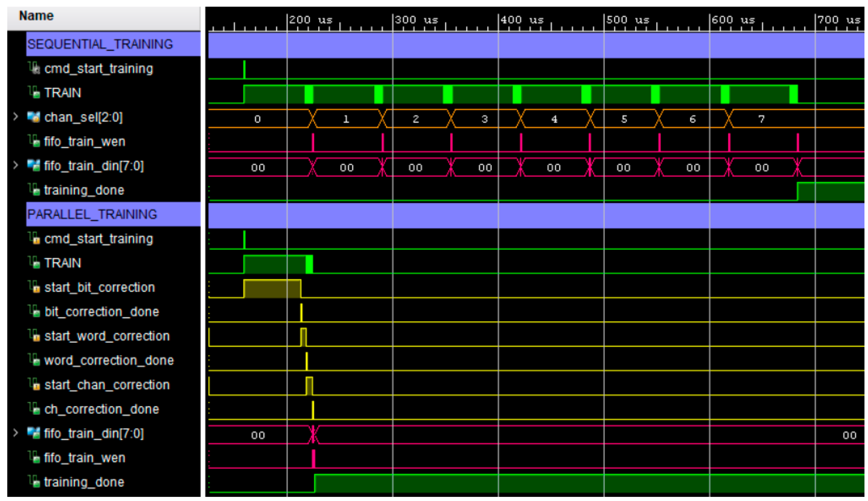Select the sequential training_done signal name

coord(84,190)
